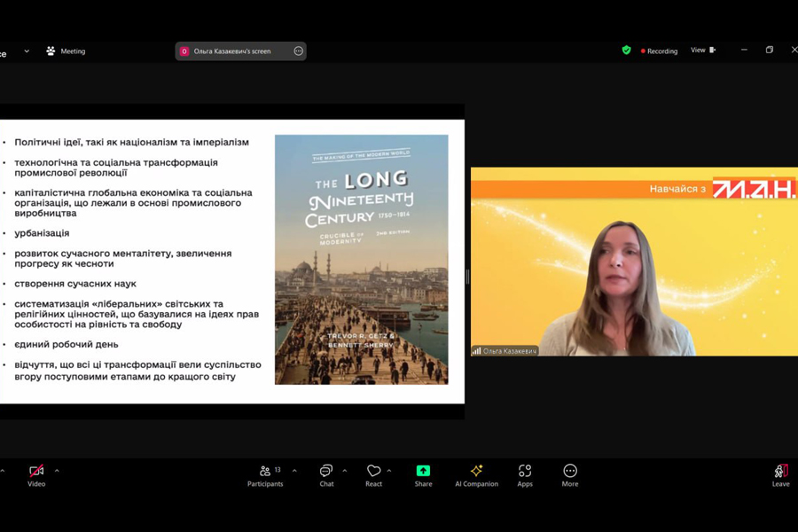Viewport: 798px width, 532px height.
Task: Click the green Share screen button
Action: coord(423,472)
